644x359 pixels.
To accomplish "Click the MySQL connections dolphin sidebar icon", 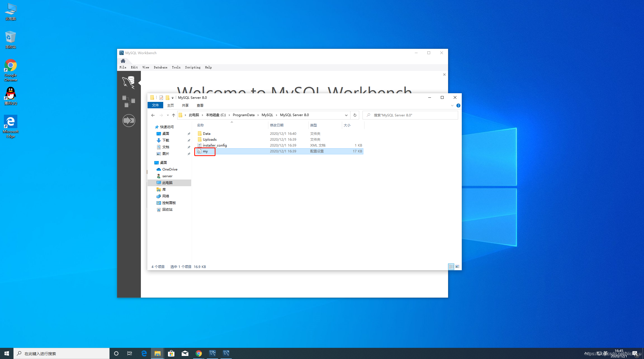I will [x=129, y=82].
